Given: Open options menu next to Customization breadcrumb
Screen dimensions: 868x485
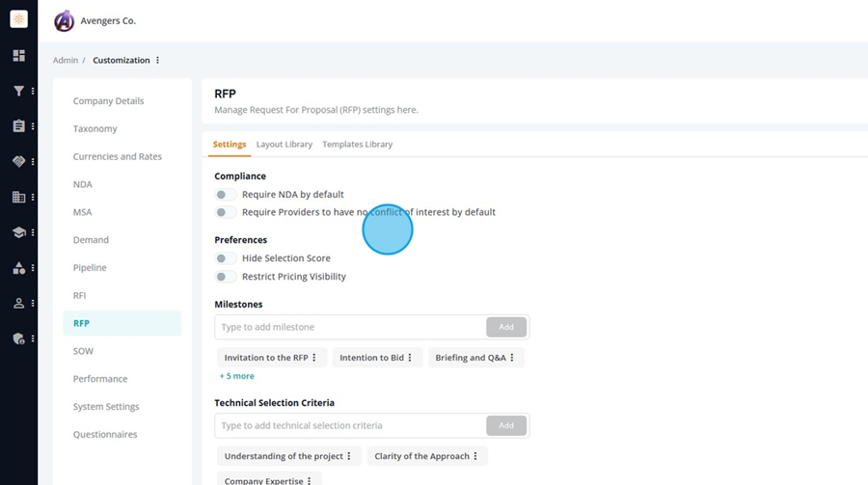Looking at the screenshot, I should pos(158,60).
